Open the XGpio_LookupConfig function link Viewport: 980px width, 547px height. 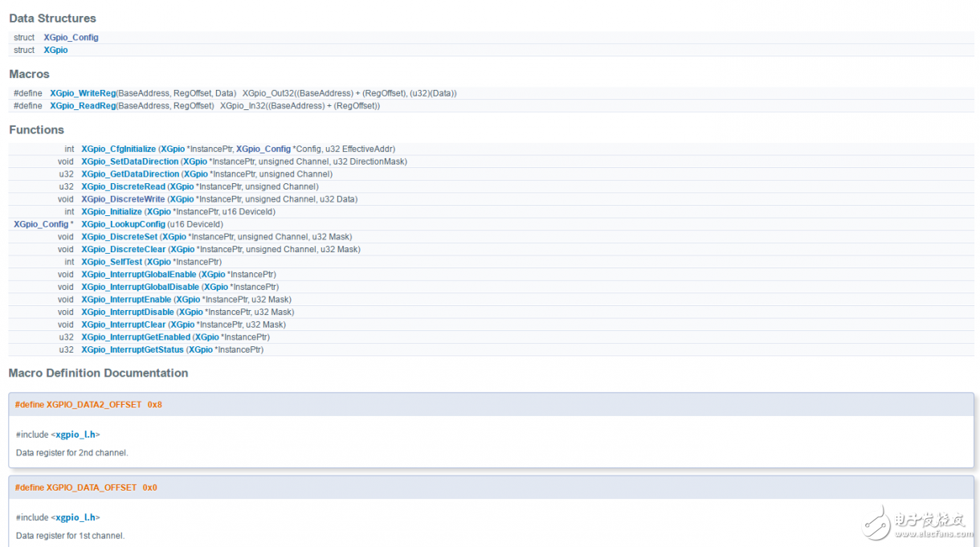123,224
